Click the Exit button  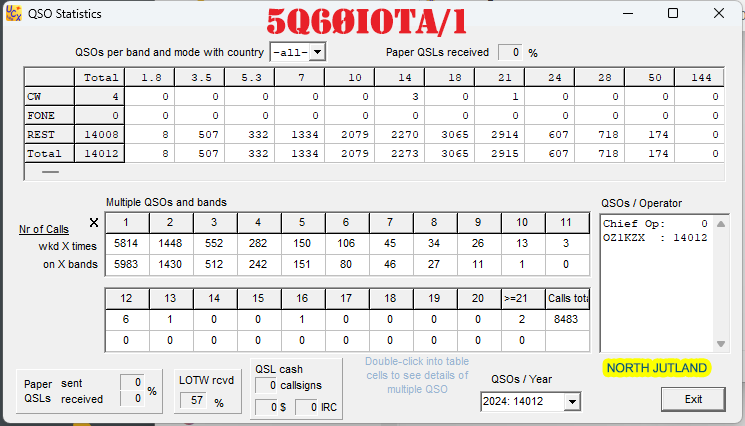point(693,399)
